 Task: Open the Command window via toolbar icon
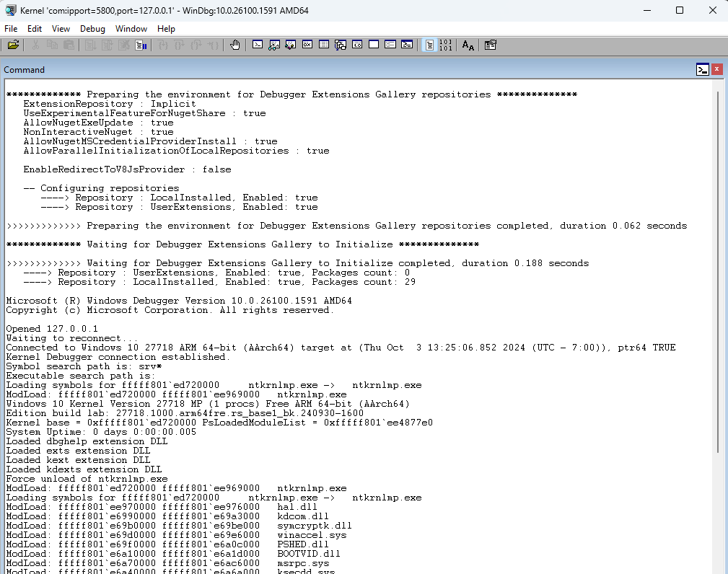[257, 45]
